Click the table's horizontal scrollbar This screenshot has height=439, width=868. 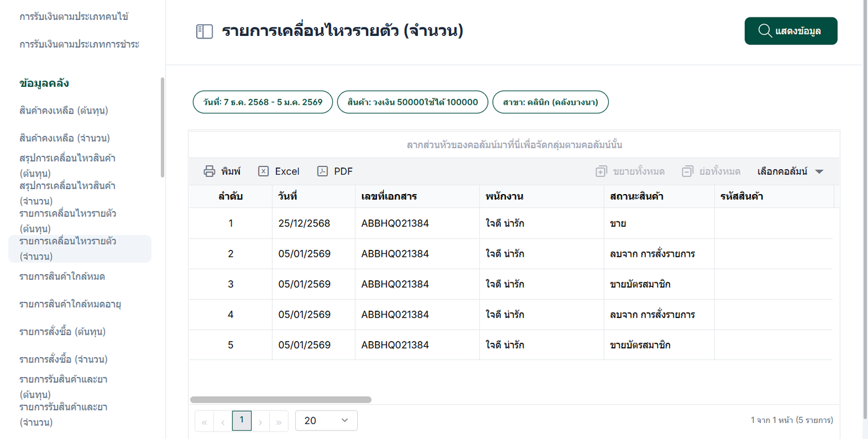[280, 400]
